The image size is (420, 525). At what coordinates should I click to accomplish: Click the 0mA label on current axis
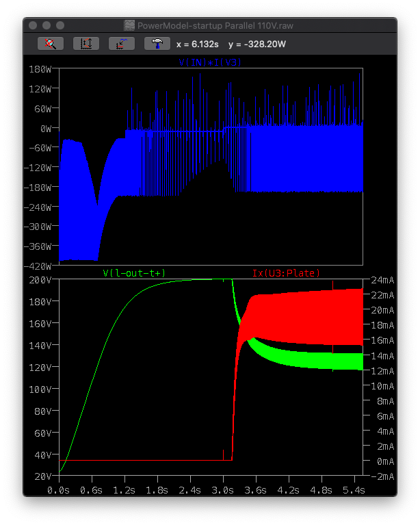click(386, 461)
